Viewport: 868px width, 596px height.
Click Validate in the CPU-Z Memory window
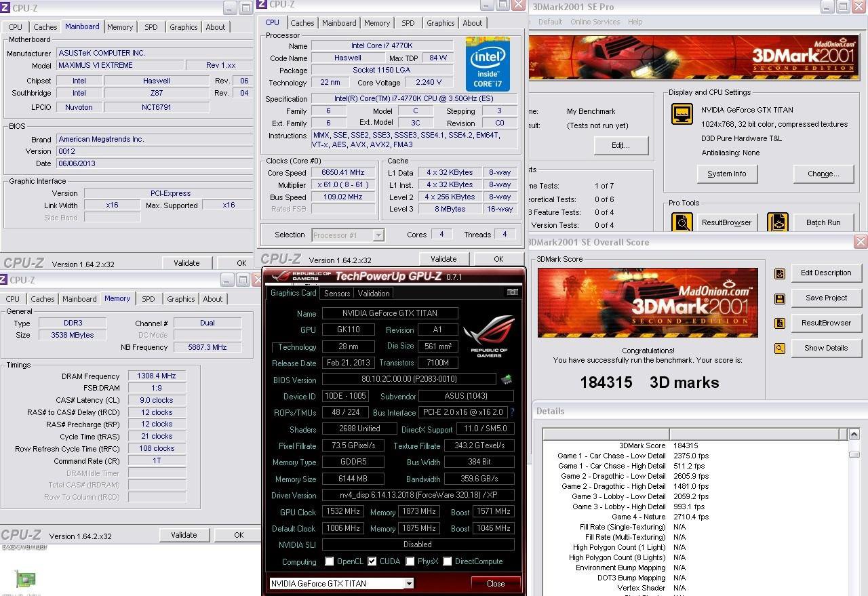click(x=184, y=535)
